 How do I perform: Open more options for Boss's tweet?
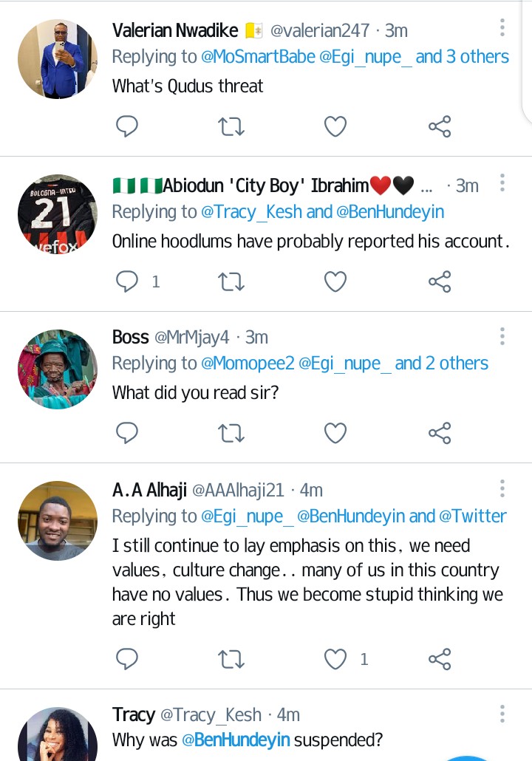[502, 337]
